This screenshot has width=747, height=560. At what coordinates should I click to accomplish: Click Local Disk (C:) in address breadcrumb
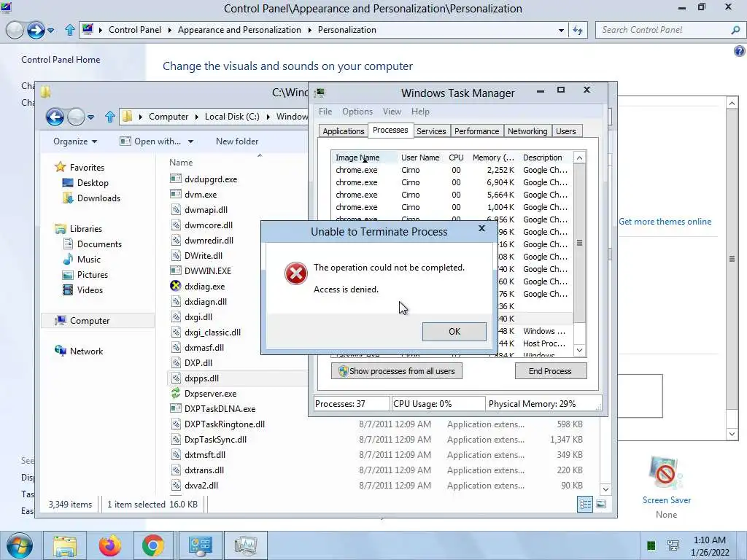(232, 117)
